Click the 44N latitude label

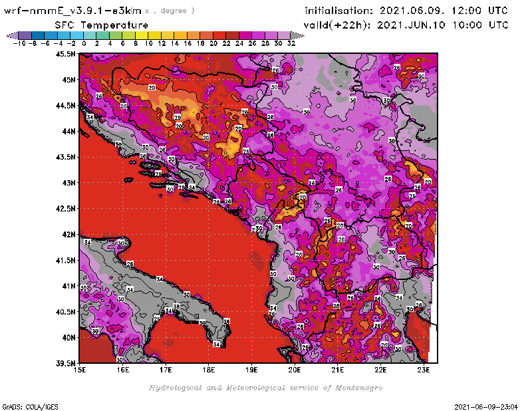(69, 131)
